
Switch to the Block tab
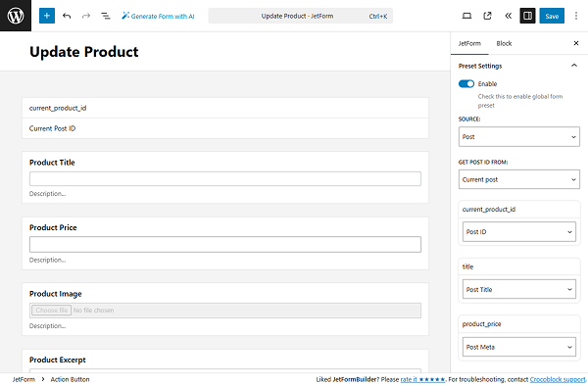pyautogui.click(x=504, y=43)
